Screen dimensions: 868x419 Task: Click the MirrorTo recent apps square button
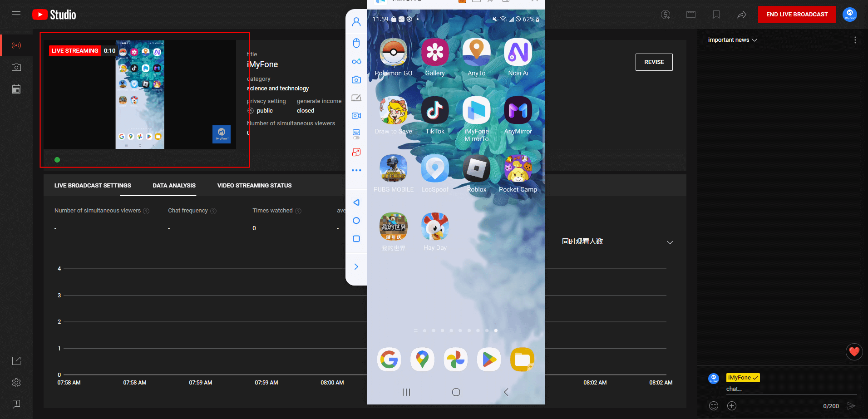point(356,239)
